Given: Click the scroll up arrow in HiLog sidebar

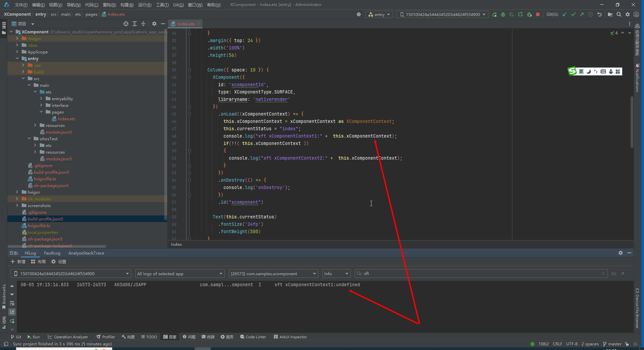Looking at the screenshot, I should (12, 286).
